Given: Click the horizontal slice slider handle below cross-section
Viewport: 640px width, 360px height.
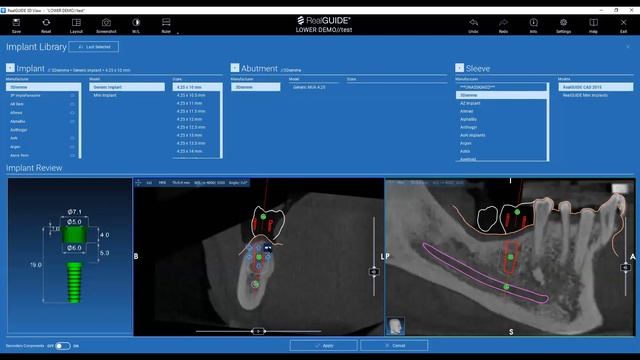Looking at the screenshot, I should point(258,331).
